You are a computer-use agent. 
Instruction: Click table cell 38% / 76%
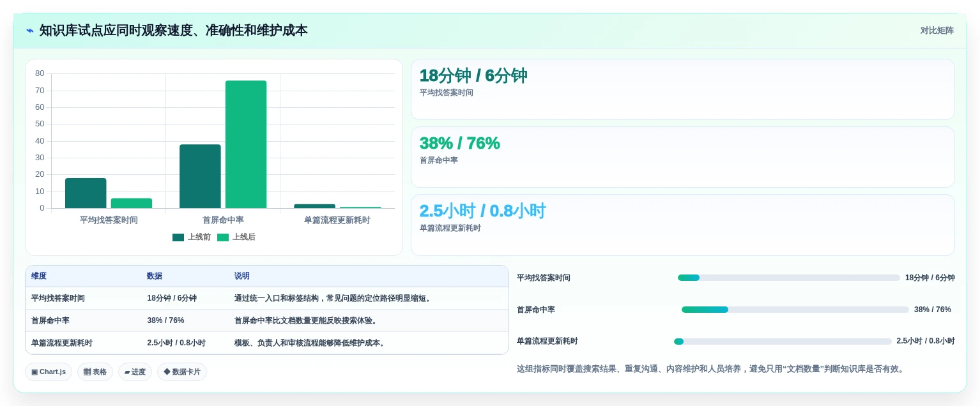(165, 320)
